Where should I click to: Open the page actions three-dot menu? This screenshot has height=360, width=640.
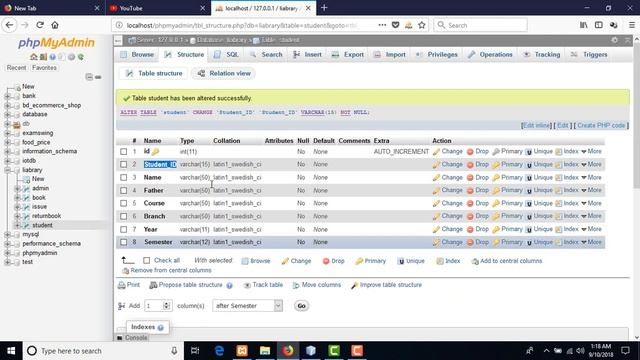tap(382, 25)
